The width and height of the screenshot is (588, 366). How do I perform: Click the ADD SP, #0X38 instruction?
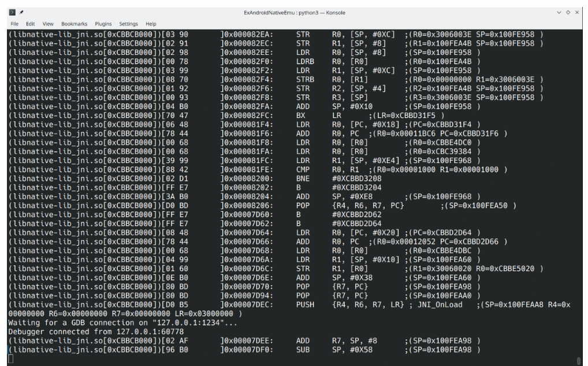pos(334,278)
